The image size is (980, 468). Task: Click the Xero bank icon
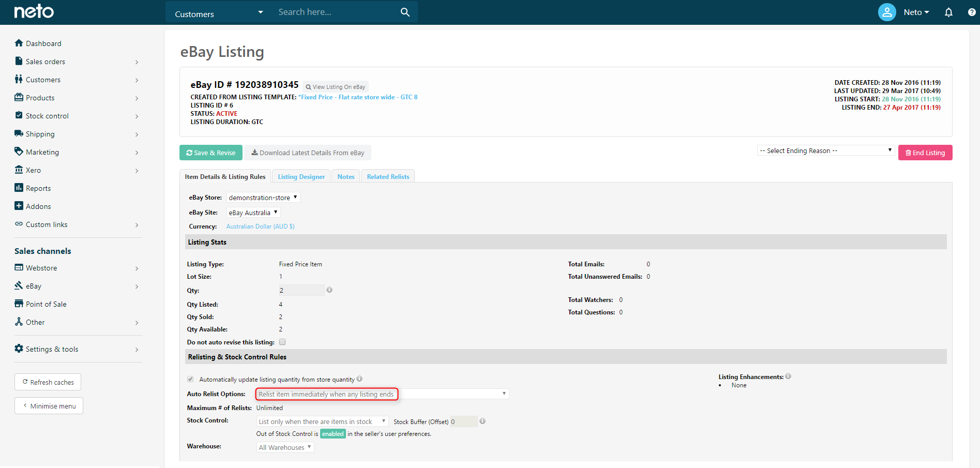point(19,170)
